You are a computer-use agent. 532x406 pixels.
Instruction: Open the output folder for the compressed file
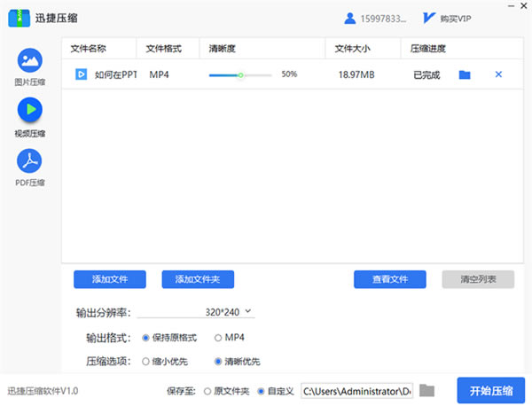tap(465, 74)
